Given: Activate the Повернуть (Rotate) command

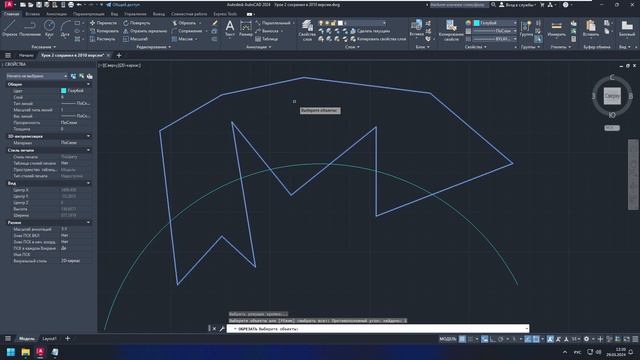Looking at the screenshot, I should point(137,23).
